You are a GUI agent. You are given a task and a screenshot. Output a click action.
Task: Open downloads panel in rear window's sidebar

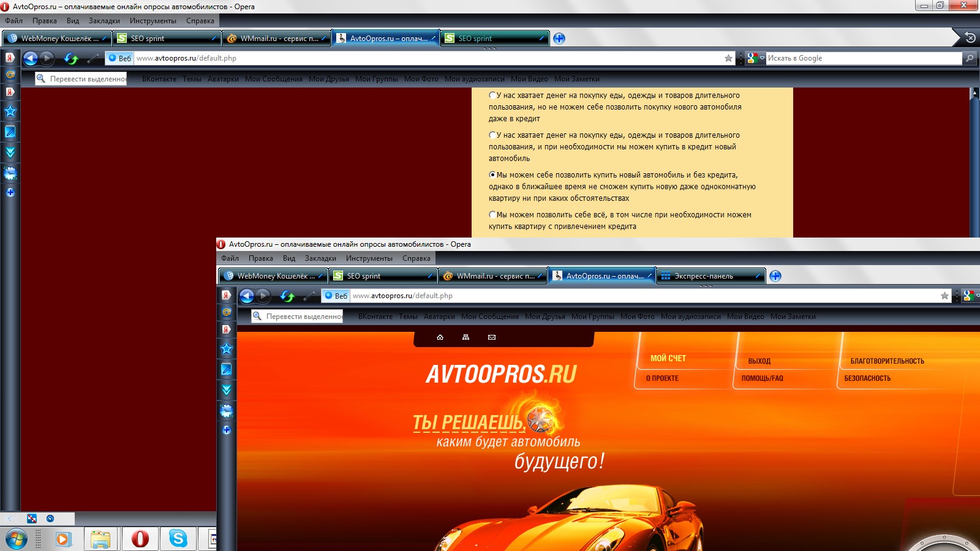(x=10, y=152)
